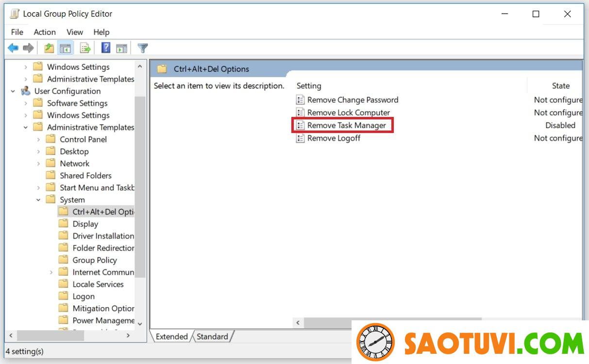Viewport: 589px width, 364px height.
Task: Click the tree pane's scroll down arrow
Action: (x=140, y=324)
